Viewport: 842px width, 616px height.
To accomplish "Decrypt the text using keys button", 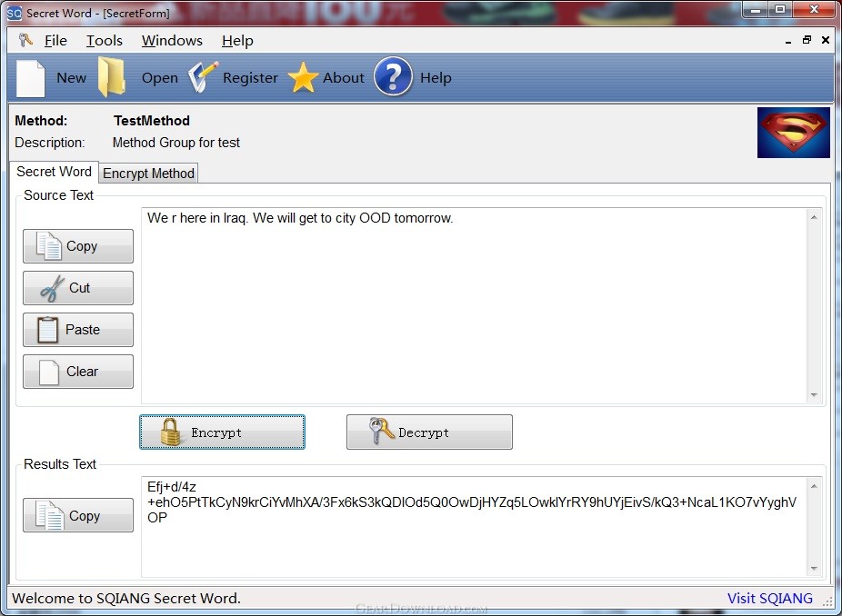I will [x=429, y=432].
